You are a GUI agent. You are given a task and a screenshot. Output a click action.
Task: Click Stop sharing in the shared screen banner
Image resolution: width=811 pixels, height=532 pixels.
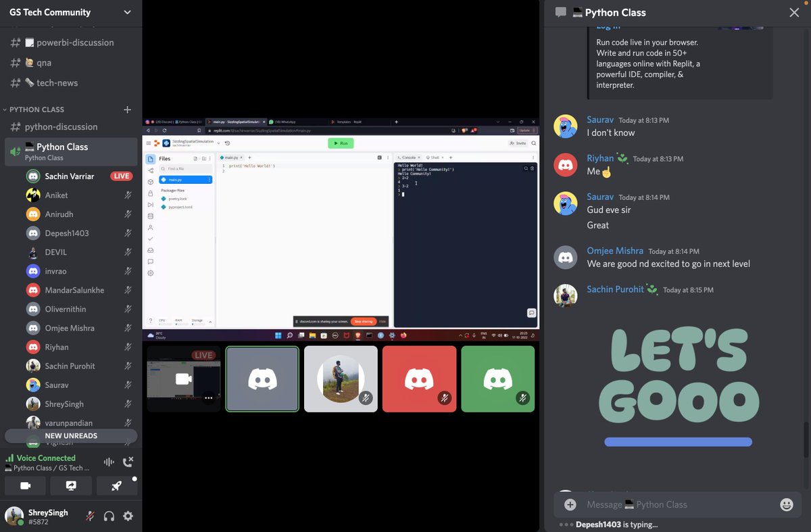tap(364, 322)
